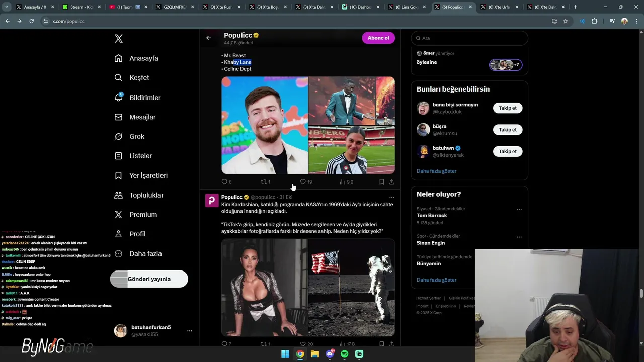644x362 pixels.
Task: Click Daha fazla göster under suggestions
Action: [x=436, y=171]
